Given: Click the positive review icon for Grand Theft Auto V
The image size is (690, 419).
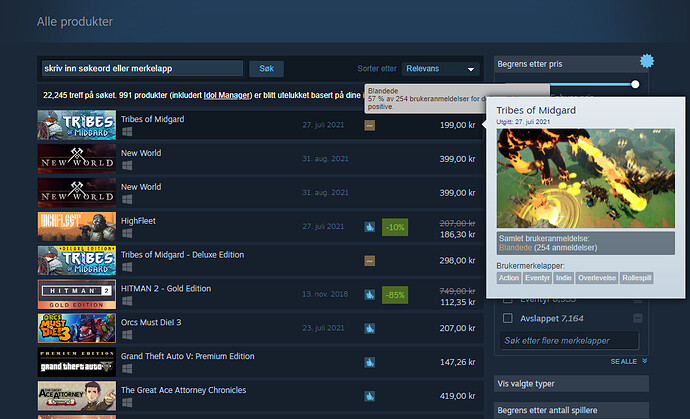Looking at the screenshot, I should (x=370, y=363).
